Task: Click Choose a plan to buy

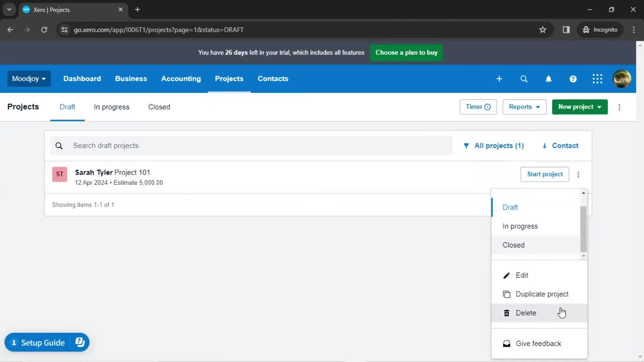Action: 406,53
